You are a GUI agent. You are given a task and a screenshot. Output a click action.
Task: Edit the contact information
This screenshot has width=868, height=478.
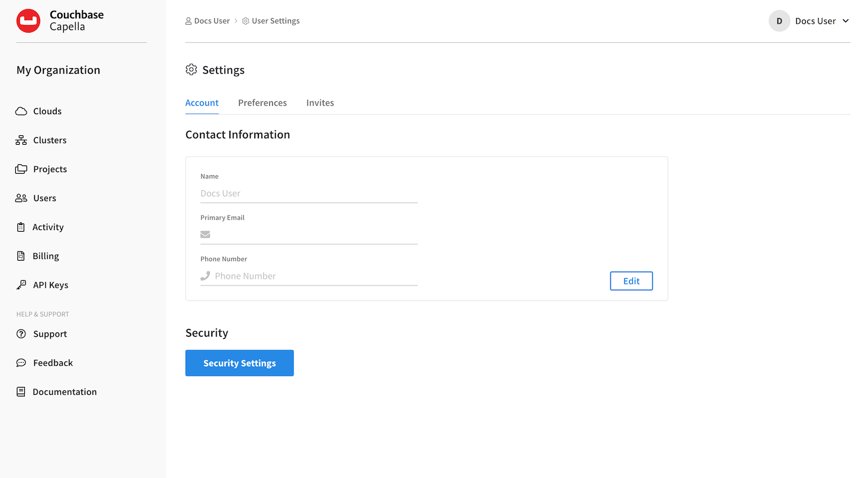click(631, 281)
